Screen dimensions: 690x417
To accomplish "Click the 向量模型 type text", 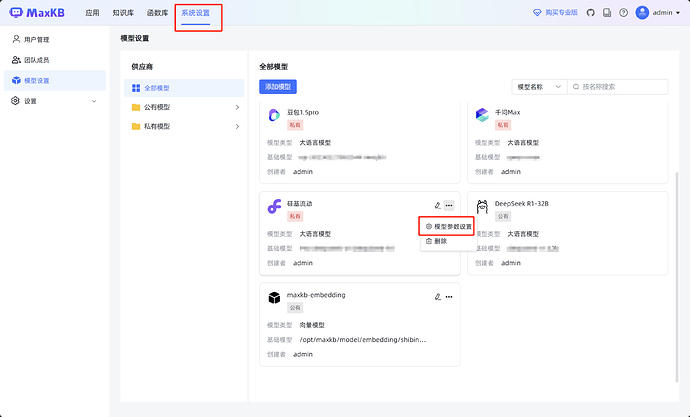I will click(312, 325).
